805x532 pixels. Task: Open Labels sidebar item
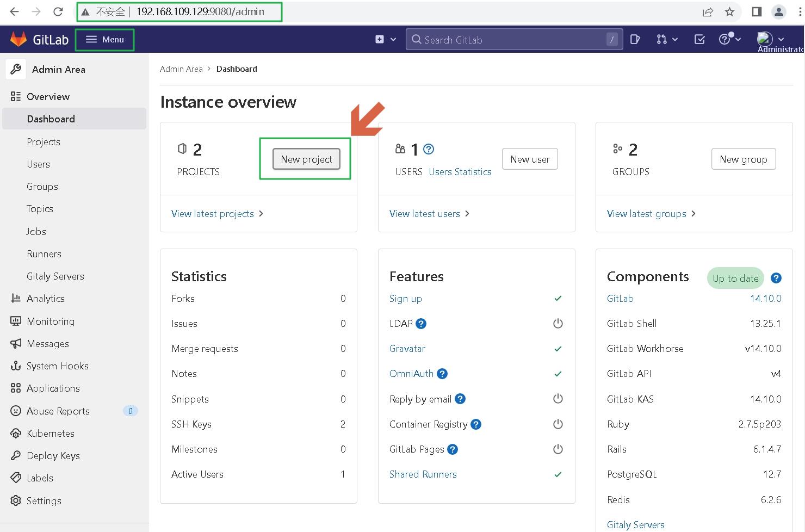[40, 478]
